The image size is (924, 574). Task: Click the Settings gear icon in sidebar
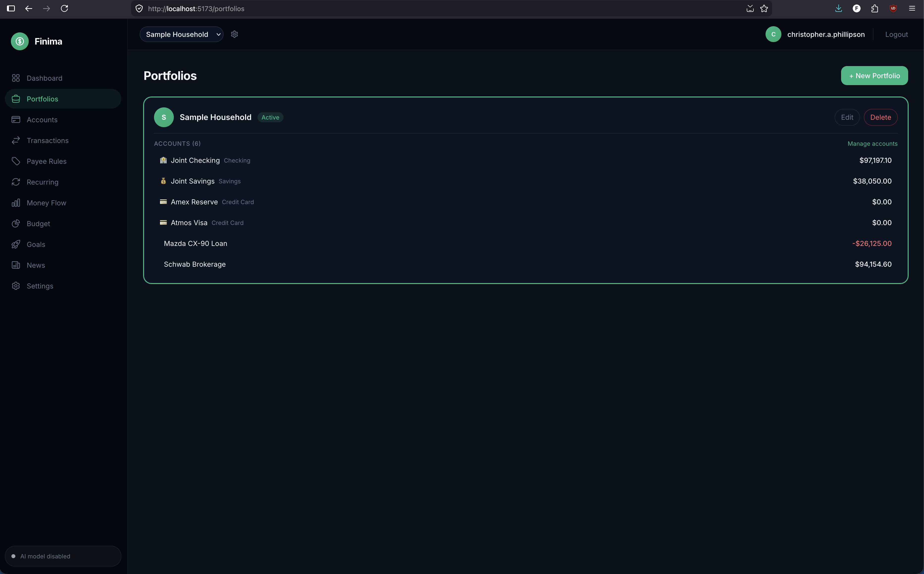click(16, 286)
